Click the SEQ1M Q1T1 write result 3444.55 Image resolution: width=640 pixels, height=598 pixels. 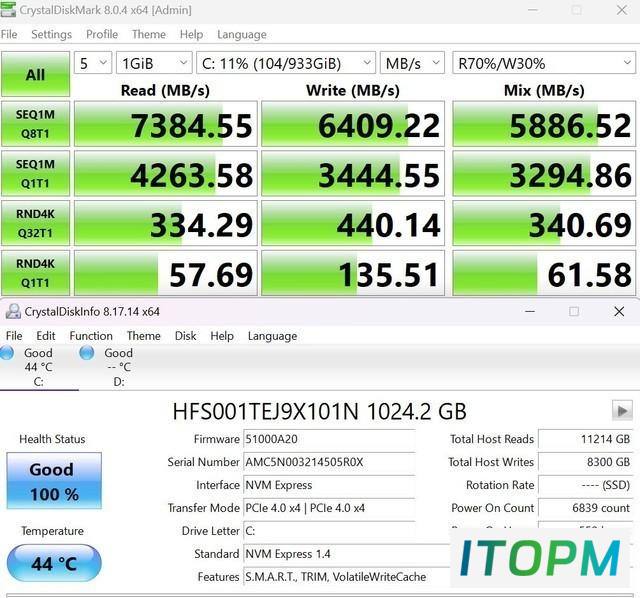pos(353,173)
